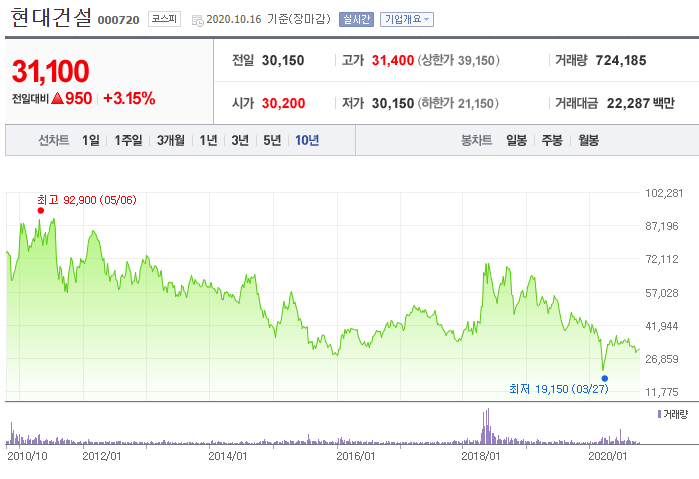Screen dimensions: 699x479
Task: Click the stock code 000720
Action: (118, 20)
